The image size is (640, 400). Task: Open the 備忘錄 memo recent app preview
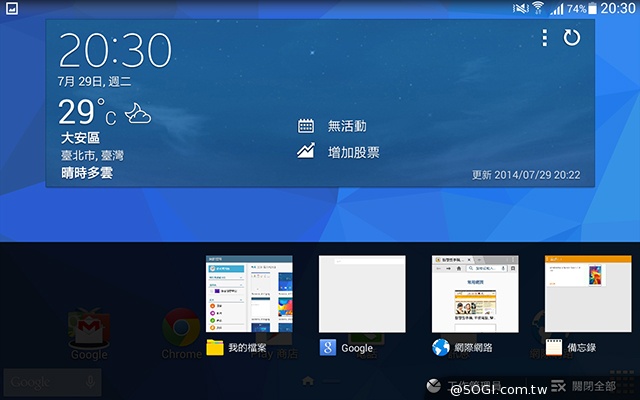pos(588,293)
